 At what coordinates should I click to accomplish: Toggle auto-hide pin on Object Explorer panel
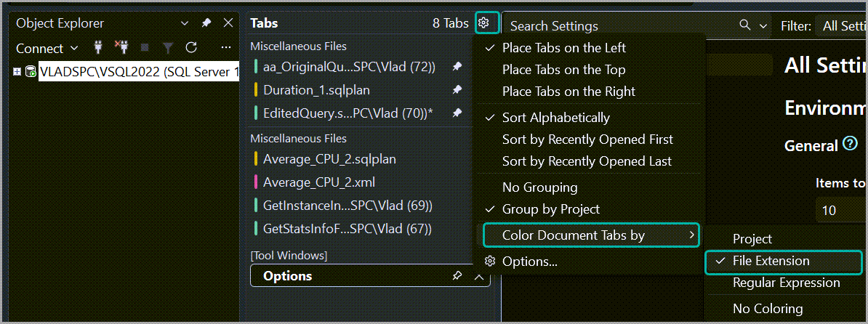(x=206, y=23)
